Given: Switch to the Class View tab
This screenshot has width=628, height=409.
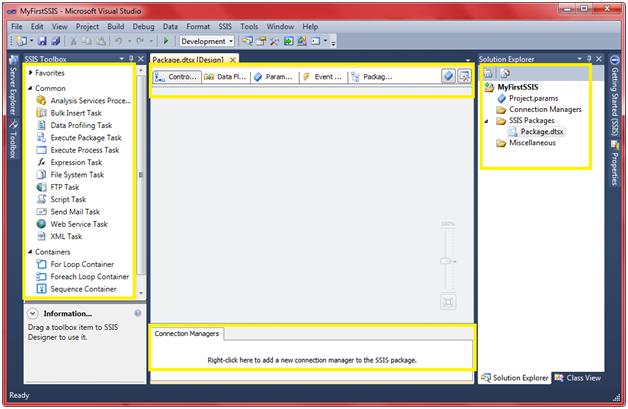Looking at the screenshot, I should 578,378.
